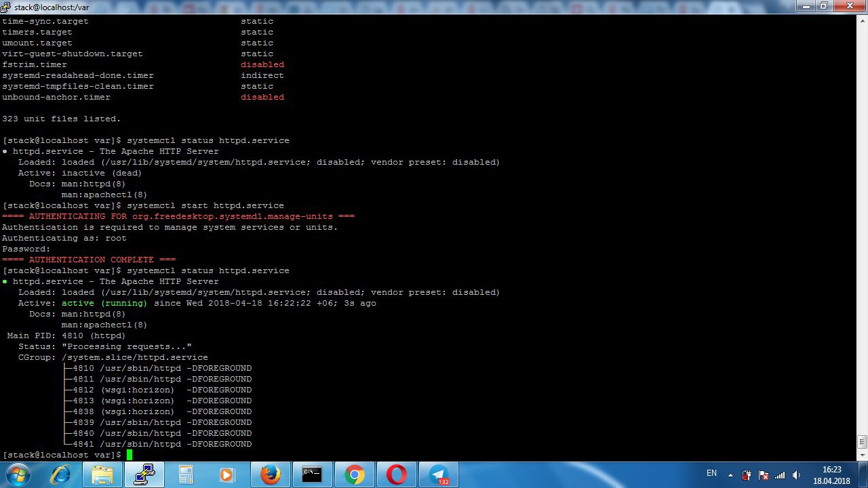Click the wsgi:horizon process line 4812
The width and height of the screenshot is (868, 488).
click(x=157, y=390)
